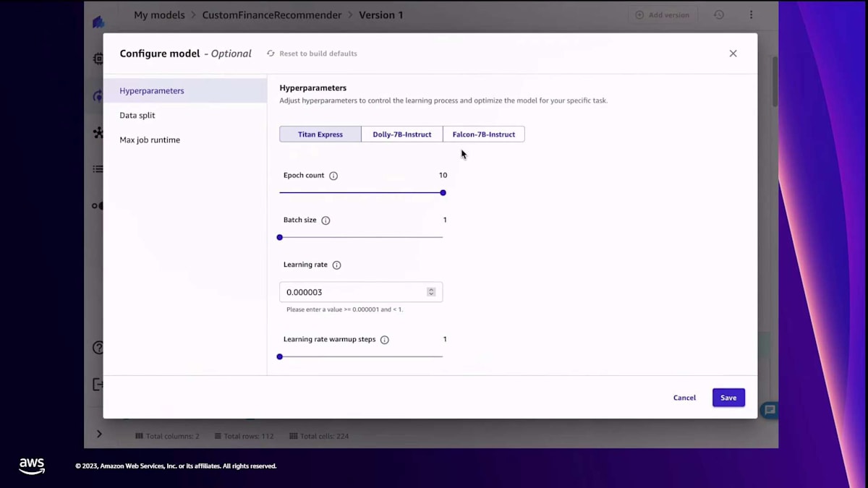868x488 pixels.
Task: Click Version 1 breadcrumb
Action: (x=381, y=15)
